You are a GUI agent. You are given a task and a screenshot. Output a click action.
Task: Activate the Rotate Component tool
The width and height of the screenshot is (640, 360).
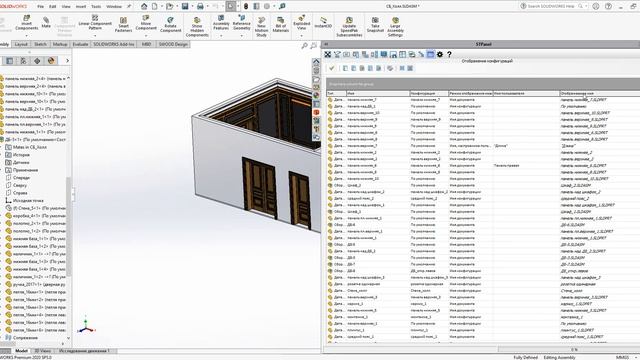point(170,24)
